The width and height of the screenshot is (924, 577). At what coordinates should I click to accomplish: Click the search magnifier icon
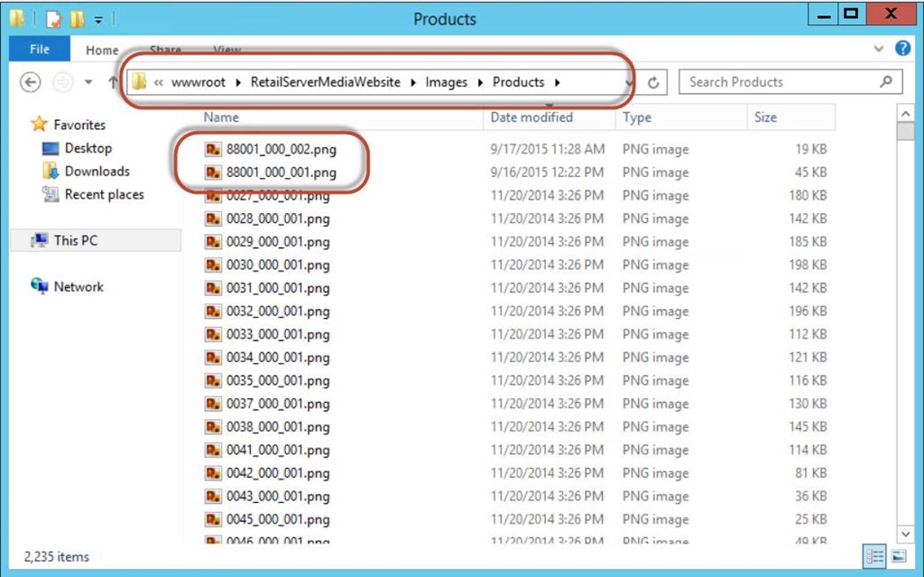point(885,82)
